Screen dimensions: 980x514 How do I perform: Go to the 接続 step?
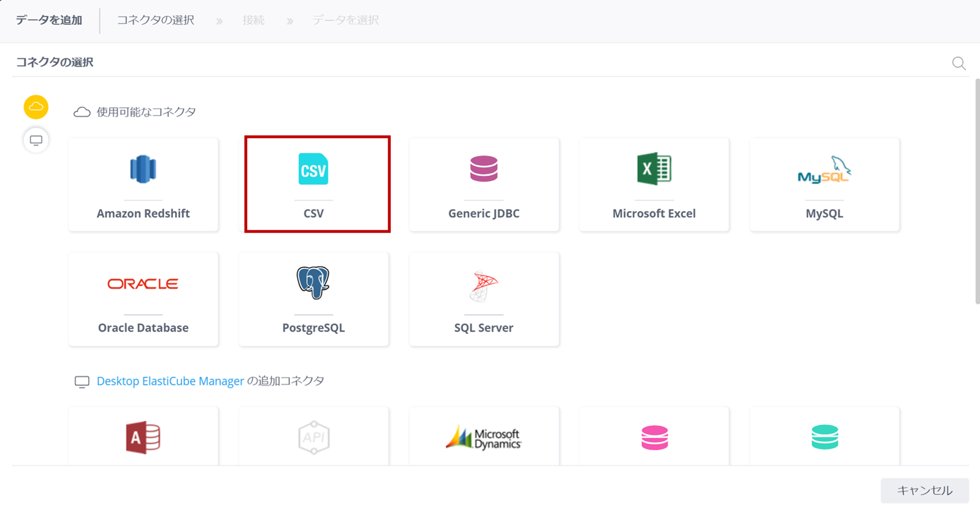[254, 20]
